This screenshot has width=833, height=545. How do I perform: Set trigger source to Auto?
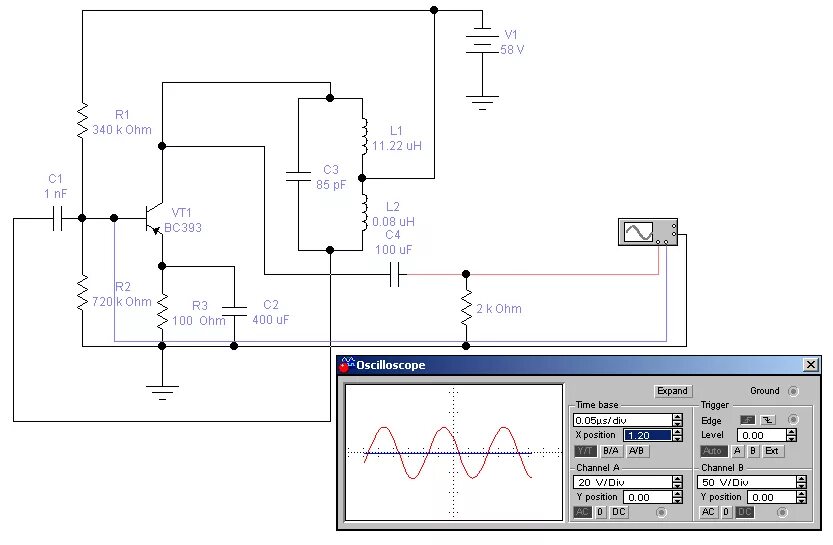pyautogui.click(x=712, y=451)
